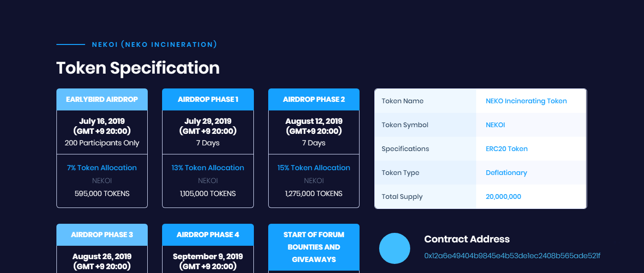Select the NEKOI token symbol value
This screenshot has height=273, width=644.
(495, 125)
